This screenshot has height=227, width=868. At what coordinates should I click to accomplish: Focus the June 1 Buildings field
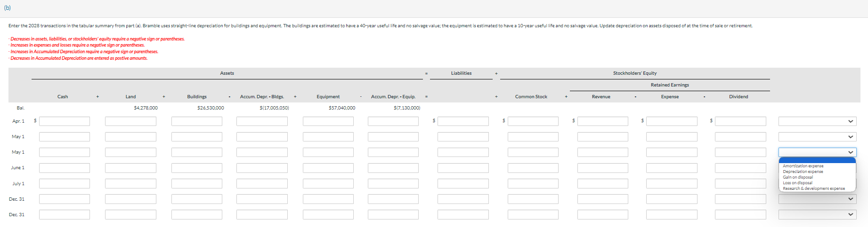[197, 168]
